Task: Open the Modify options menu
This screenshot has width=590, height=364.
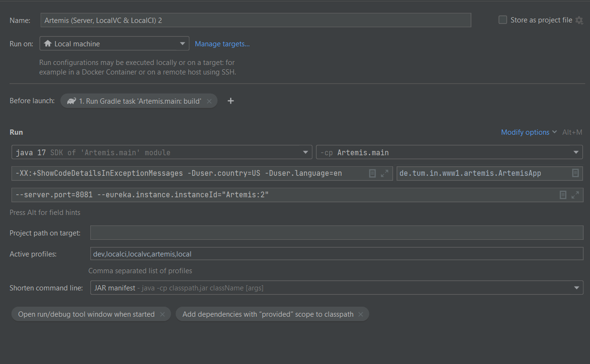Action: (x=526, y=132)
